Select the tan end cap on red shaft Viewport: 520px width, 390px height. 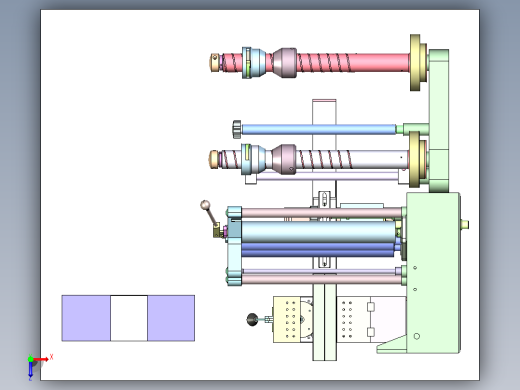tap(215, 62)
